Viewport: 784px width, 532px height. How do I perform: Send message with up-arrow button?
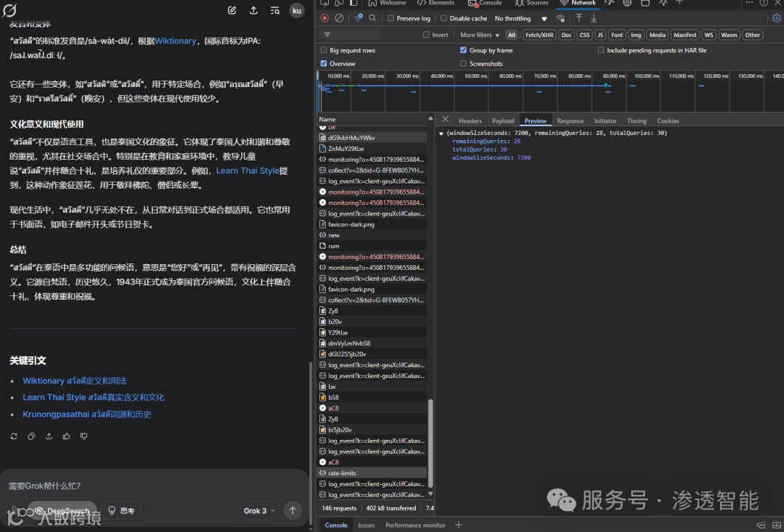pyautogui.click(x=293, y=510)
